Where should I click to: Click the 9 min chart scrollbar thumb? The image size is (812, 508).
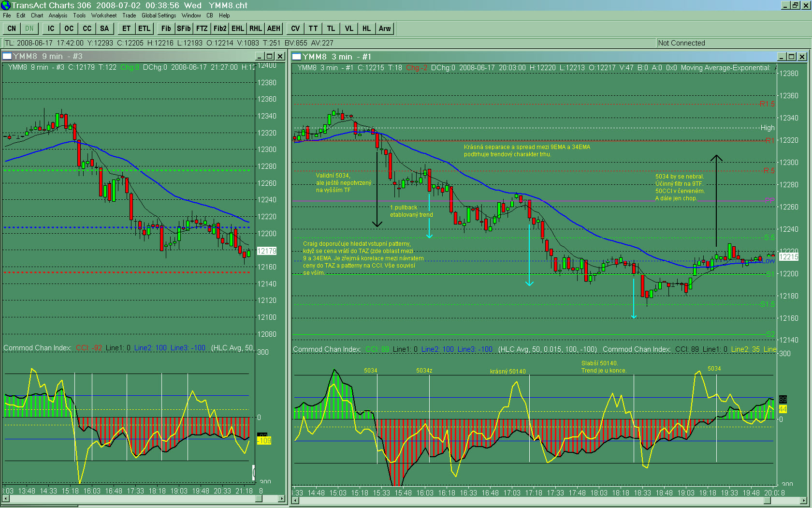[259, 499]
